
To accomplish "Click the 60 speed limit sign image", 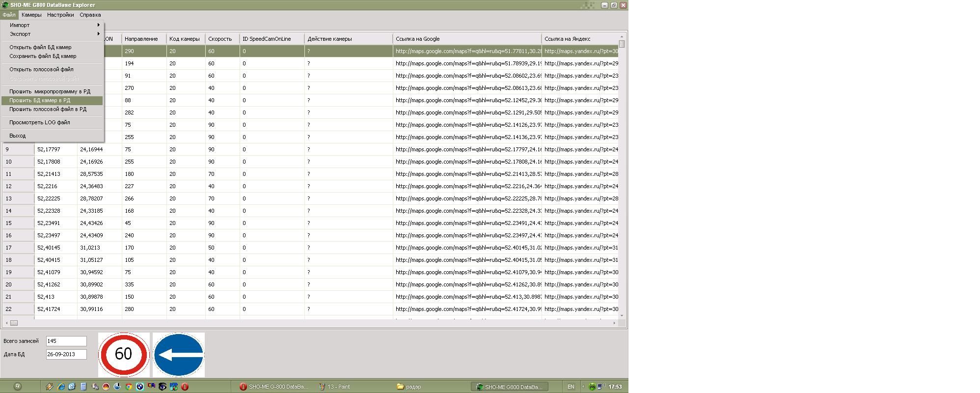I will tap(124, 354).
